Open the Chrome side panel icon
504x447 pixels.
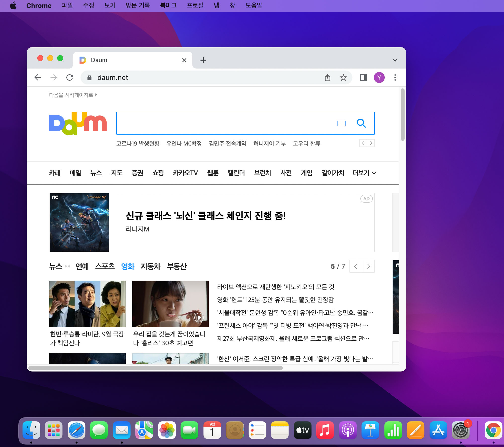click(363, 77)
